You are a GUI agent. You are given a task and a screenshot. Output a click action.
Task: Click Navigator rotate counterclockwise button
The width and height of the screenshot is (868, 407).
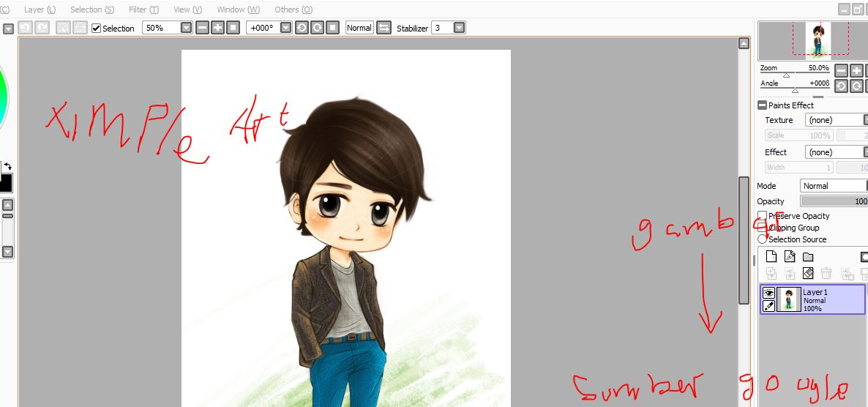click(841, 86)
